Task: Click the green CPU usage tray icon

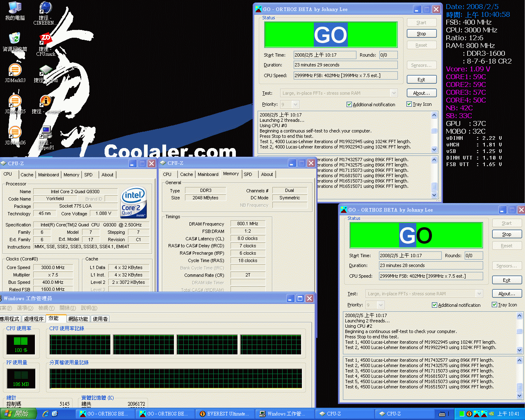Action: [462, 414]
